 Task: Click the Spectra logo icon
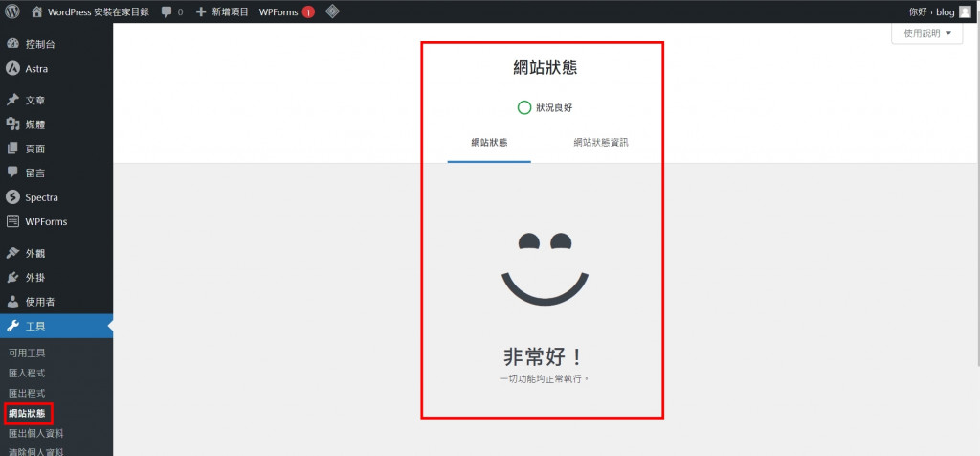12,197
